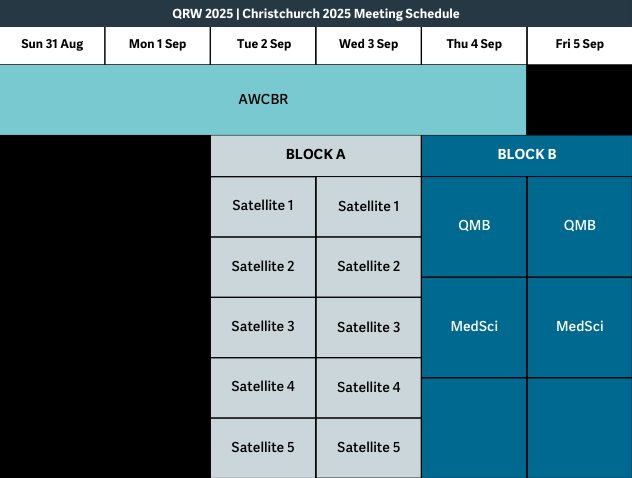The image size is (632, 478).
Task: Open Satellite 1 in the Wednesday column
Action: 368,207
